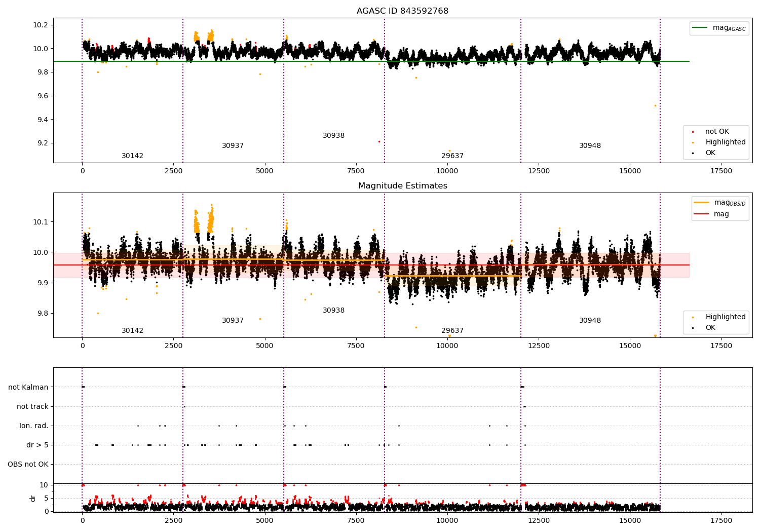This screenshot has height=532, width=760.
Task: Click 'Highlighted' in the Magnitude Estimates legend
Action: tap(725, 317)
